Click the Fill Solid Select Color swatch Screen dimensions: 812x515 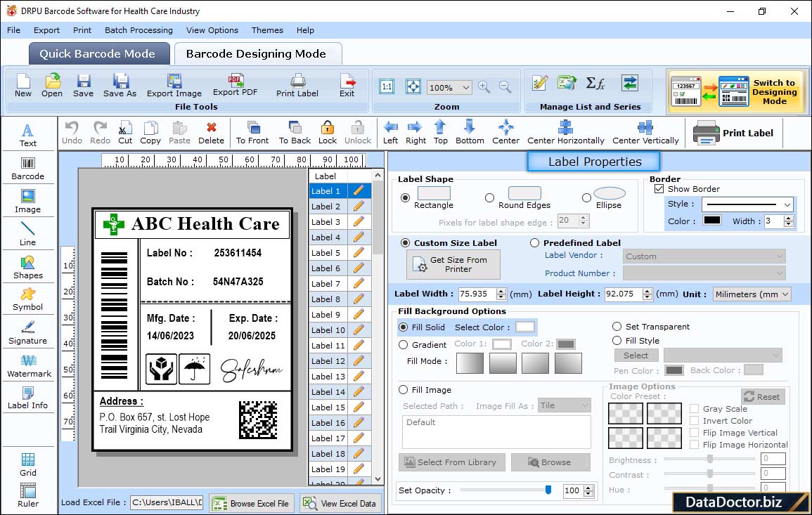[x=524, y=327]
